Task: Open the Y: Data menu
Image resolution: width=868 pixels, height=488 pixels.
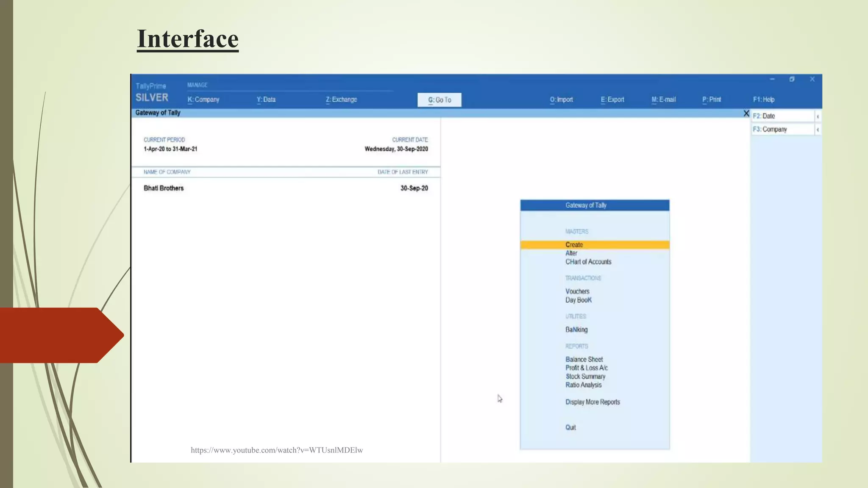Action: (266, 100)
